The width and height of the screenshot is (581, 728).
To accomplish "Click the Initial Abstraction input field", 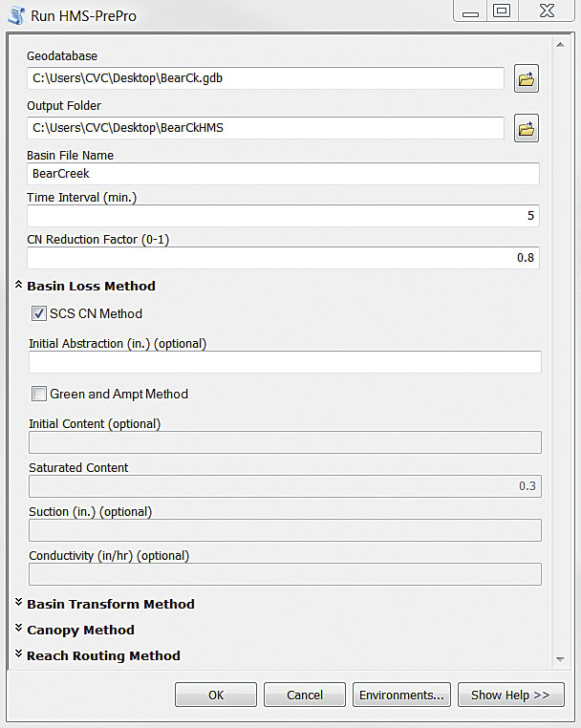I will click(x=285, y=362).
